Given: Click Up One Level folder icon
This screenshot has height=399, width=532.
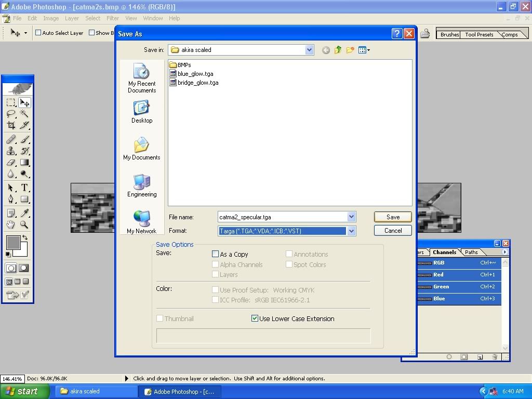Looking at the screenshot, I should (338, 50).
